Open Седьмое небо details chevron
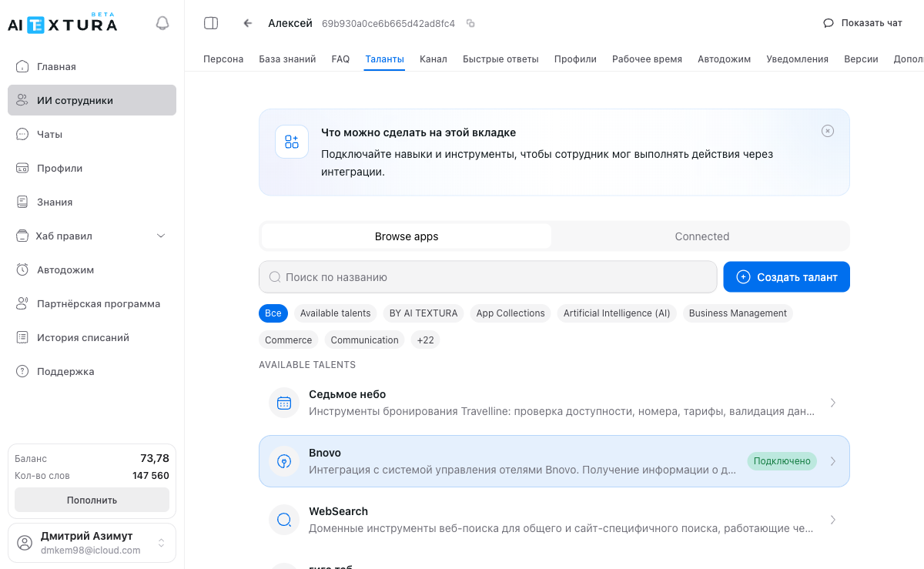924x569 pixels. tap(833, 403)
